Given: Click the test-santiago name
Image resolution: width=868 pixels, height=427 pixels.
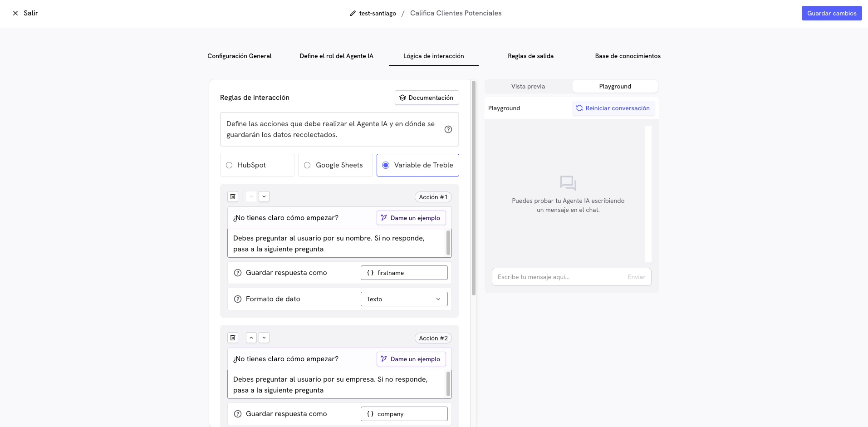Looking at the screenshot, I should tap(378, 13).
